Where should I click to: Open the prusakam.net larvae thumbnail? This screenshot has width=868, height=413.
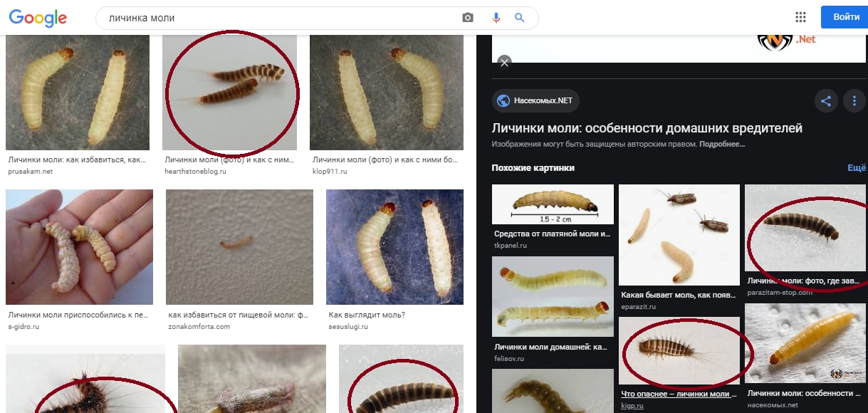(x=78, y=92)
